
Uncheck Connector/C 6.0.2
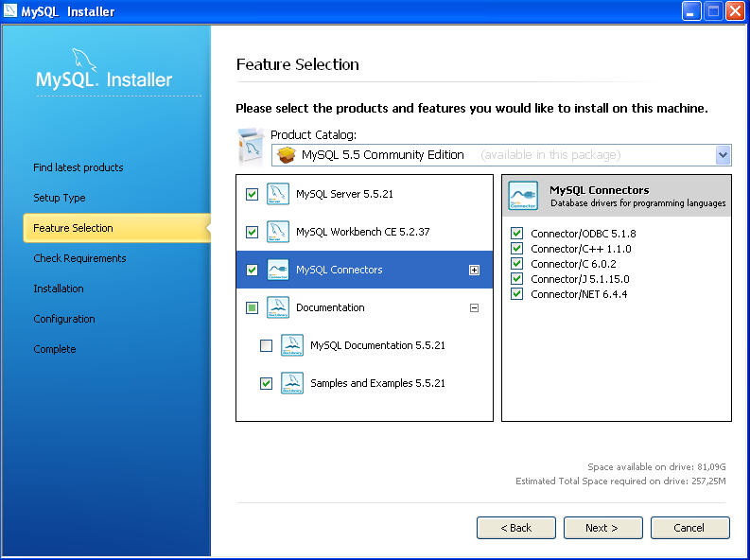pos(516,264)
